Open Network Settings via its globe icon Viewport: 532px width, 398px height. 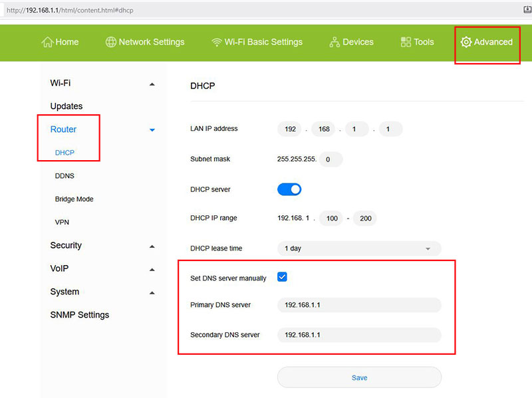coord(110,42)
